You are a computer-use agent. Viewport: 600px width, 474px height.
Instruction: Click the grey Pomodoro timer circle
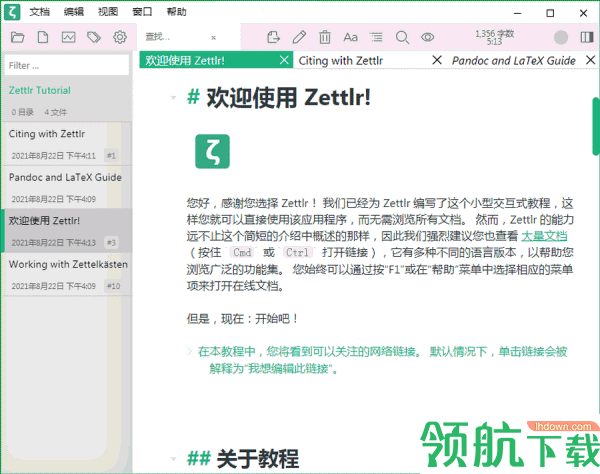point(561,37)
